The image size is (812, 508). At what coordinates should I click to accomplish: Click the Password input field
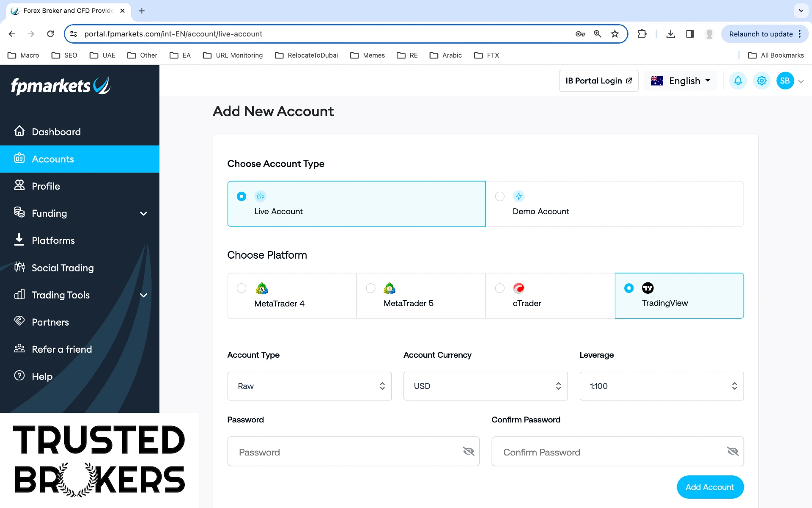[x=354, y=451]
